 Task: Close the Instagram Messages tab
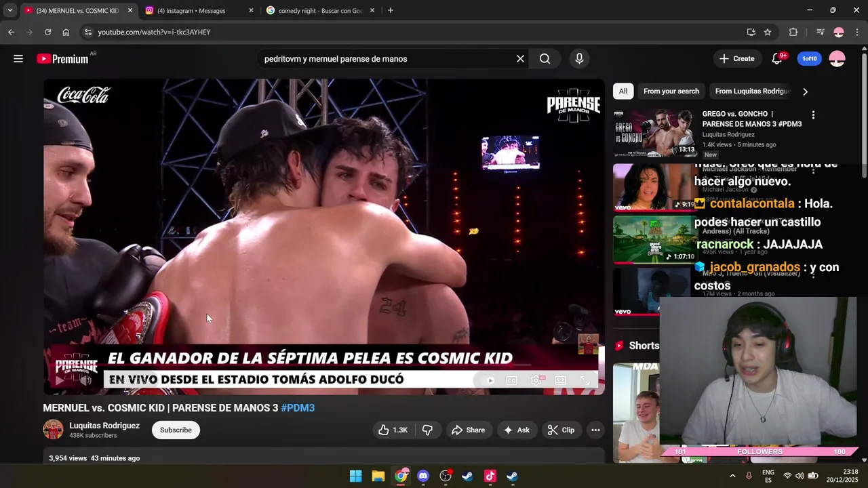click(x=251, y=10)
